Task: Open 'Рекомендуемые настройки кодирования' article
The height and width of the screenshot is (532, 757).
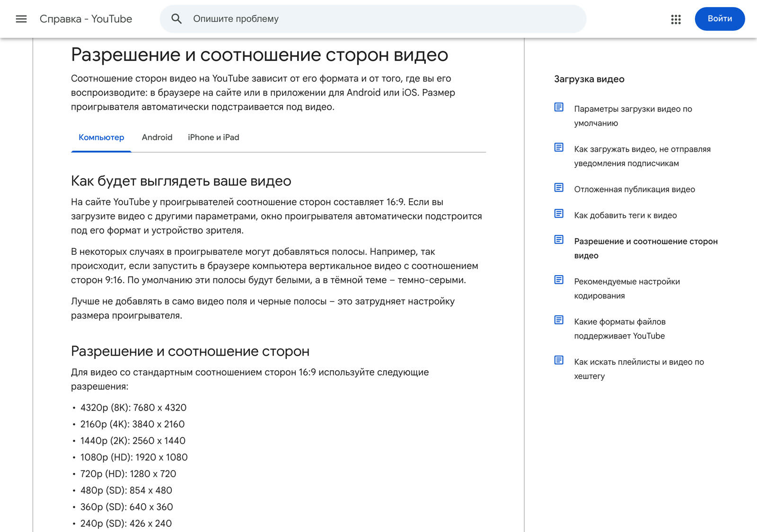Action: (x=627, y=288)
